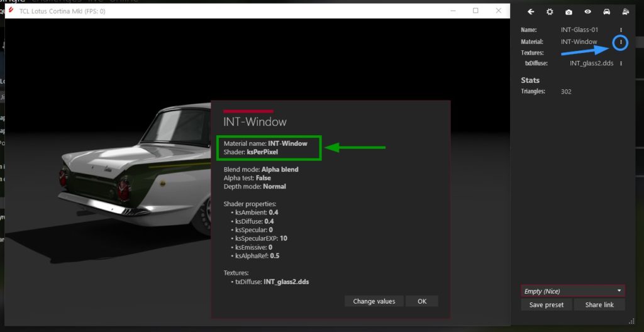This screenshot has width=644, height=332.
Task: Open the settings gear in side panel
Action: [550, 12]
